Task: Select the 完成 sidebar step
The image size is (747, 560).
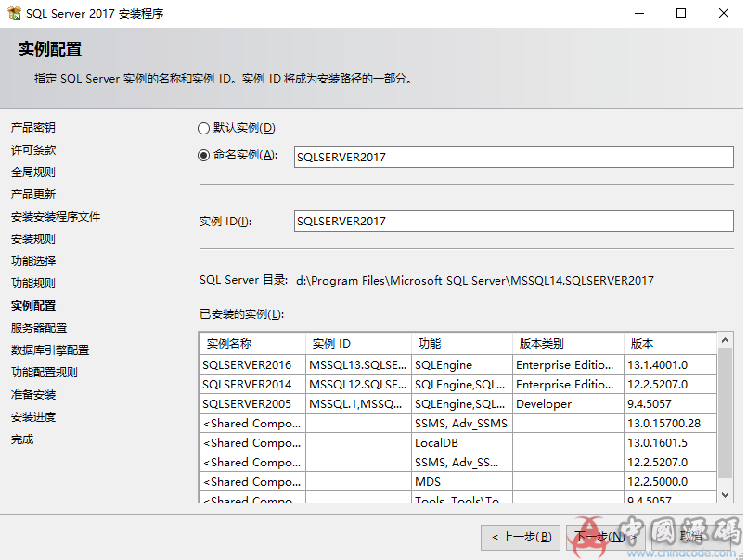Action: tap(22, 439)
